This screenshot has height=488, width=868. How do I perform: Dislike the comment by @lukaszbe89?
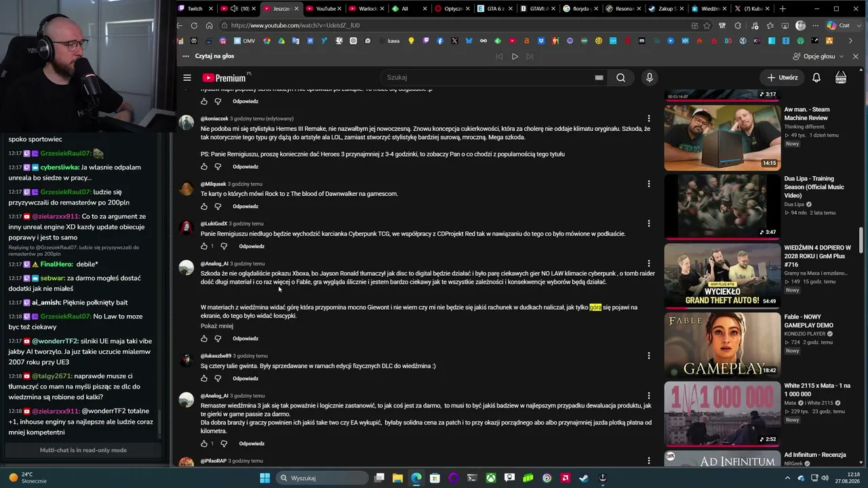[218, 378]
